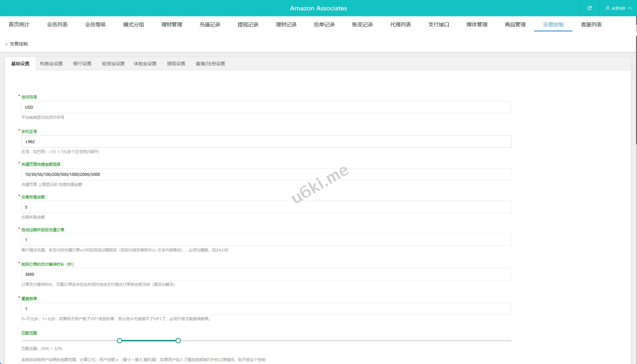Click the 交易所需余额 input field
The width and height of the screenshot is (637, 364).
coord(266,207)
